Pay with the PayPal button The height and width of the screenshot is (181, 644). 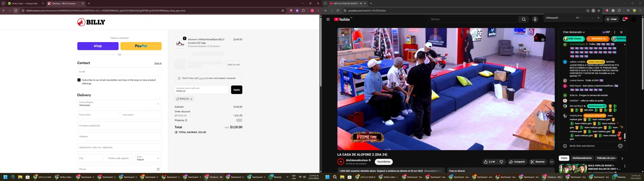coord(141,46)
